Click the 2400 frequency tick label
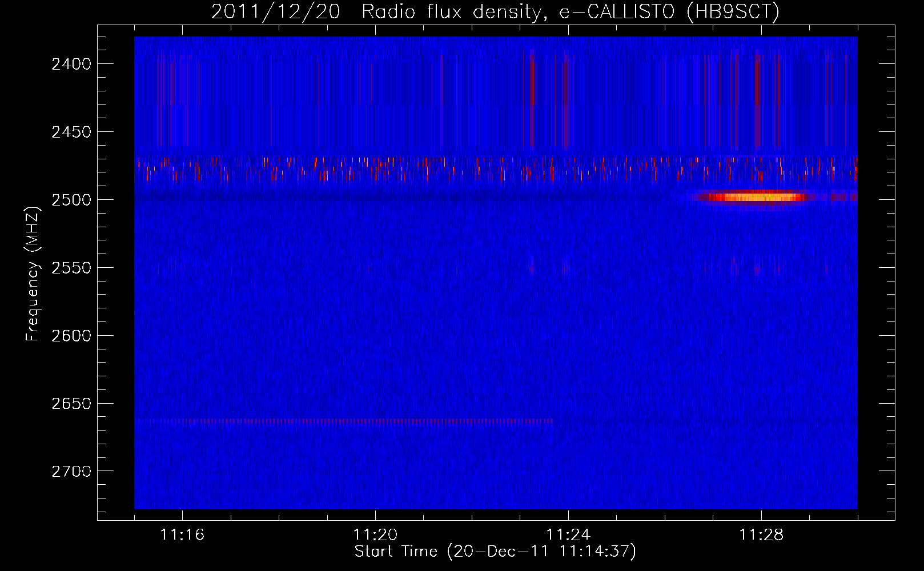The width and height of the screenshot is (924, 571). (71, 64)
